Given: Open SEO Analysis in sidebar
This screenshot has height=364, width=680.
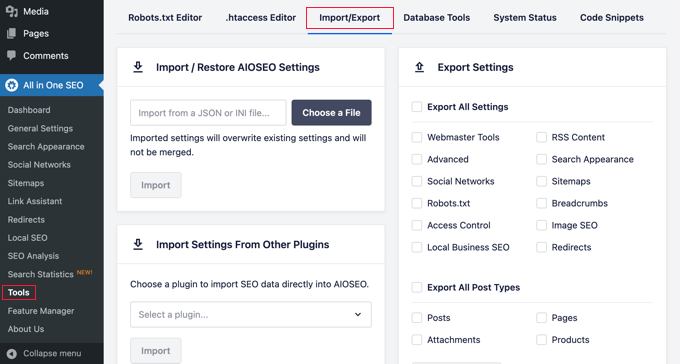Looking at the screenshot, I should (x=33, y=256).
